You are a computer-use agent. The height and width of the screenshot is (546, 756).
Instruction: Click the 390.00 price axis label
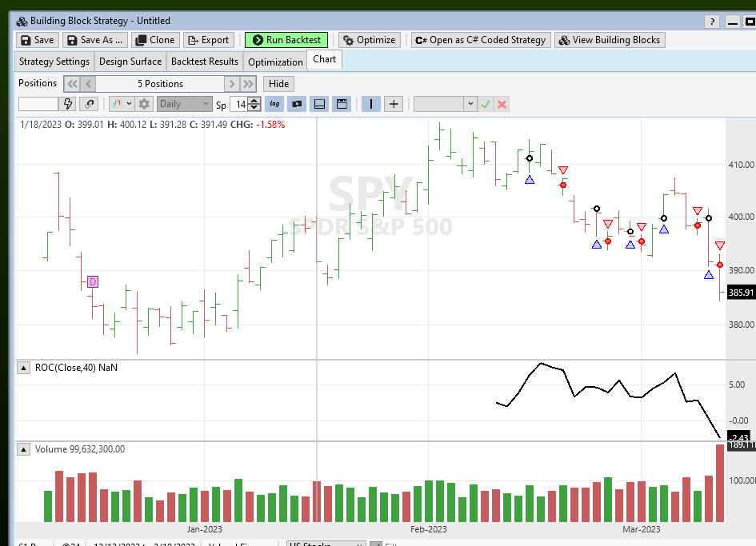741,270
